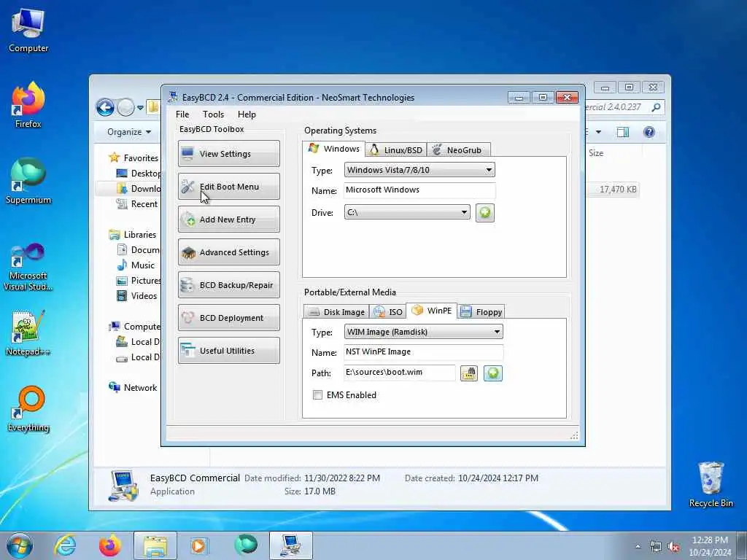Select the Notepad++ desktop shortcut
This screenshot has width=747, height=560.
pos(28,333)
